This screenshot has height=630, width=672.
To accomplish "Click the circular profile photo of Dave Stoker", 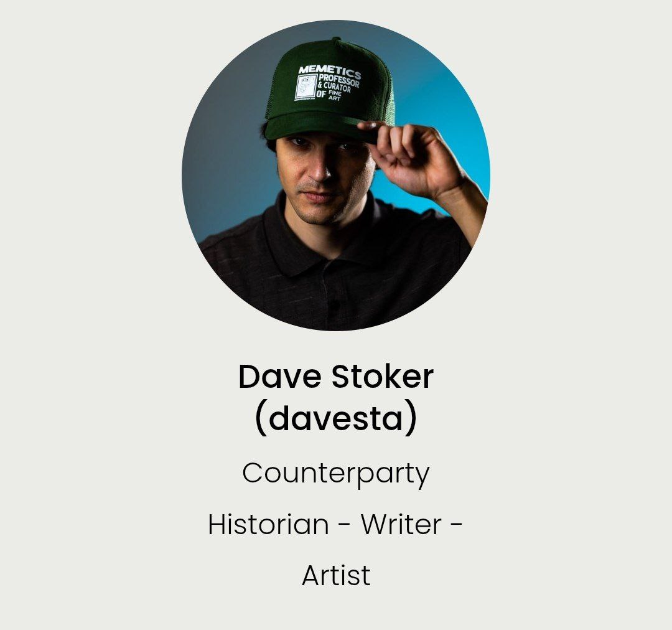I will tap(335, 175).
